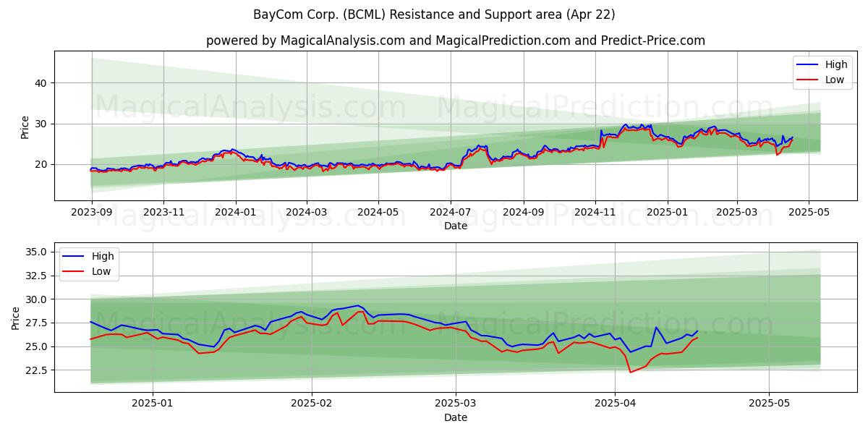Click 'High' in the bottom chart legend

click(x=103, y=256)
